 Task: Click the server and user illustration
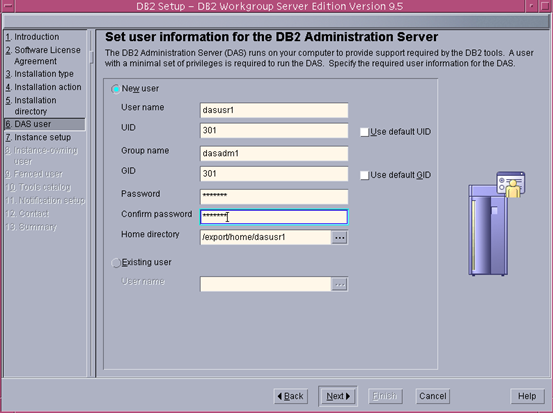[497, 223]
